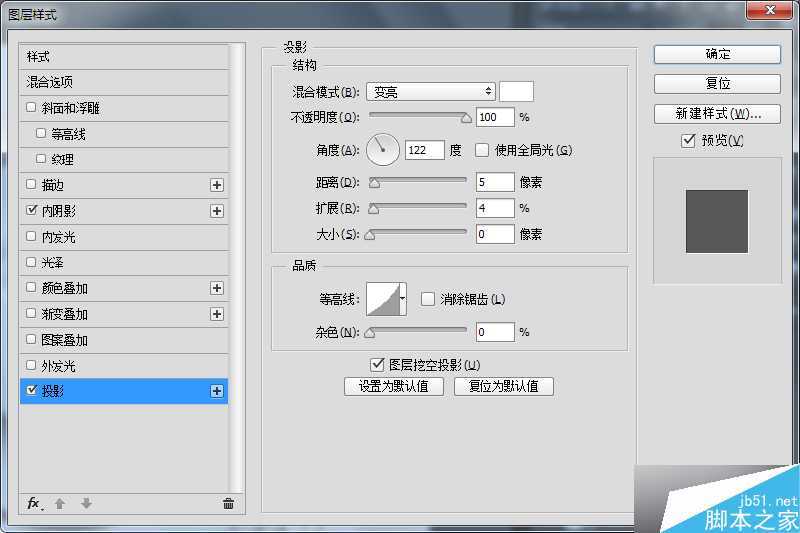Delete effect with the trash icon
Viewport: 800px width, 533px height.
pyautogui.click(x=228, y=503)
